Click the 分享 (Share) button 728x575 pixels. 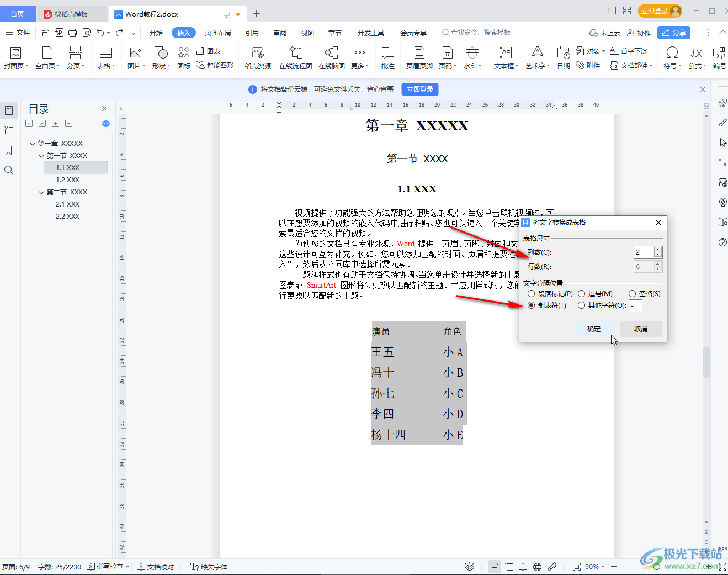click(674, 33)
